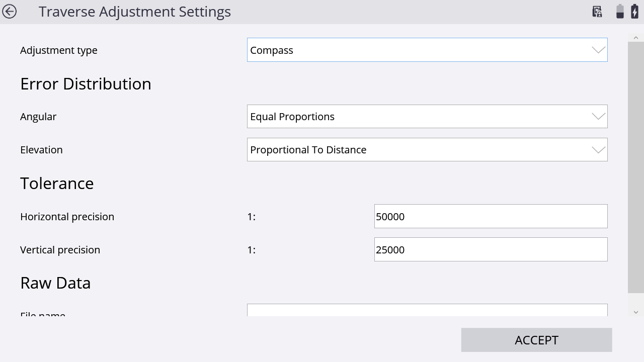This screenshot has width=644, height=362.
Task: Open the Elevation Proportional To Distance dropdown
Action: pos(427,149)
